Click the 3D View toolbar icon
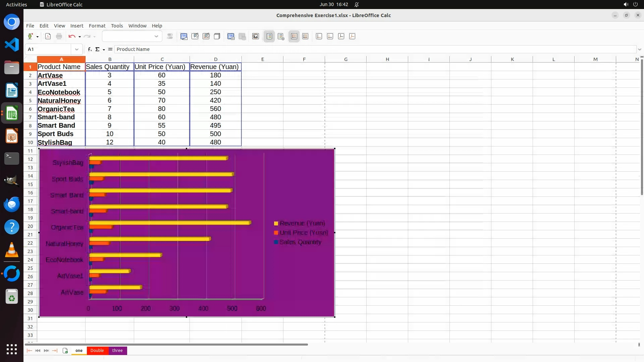The image size is (644, 362). point(217,36)
